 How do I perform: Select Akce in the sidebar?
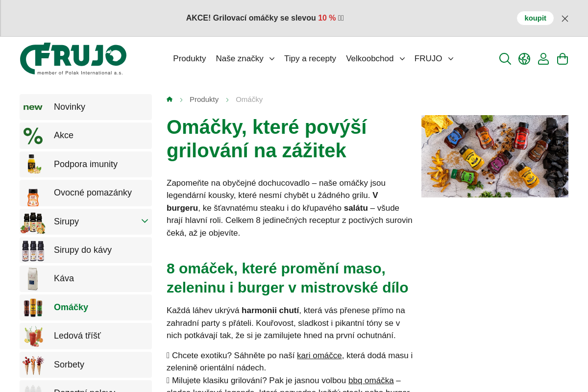click(x=86, y=136)
